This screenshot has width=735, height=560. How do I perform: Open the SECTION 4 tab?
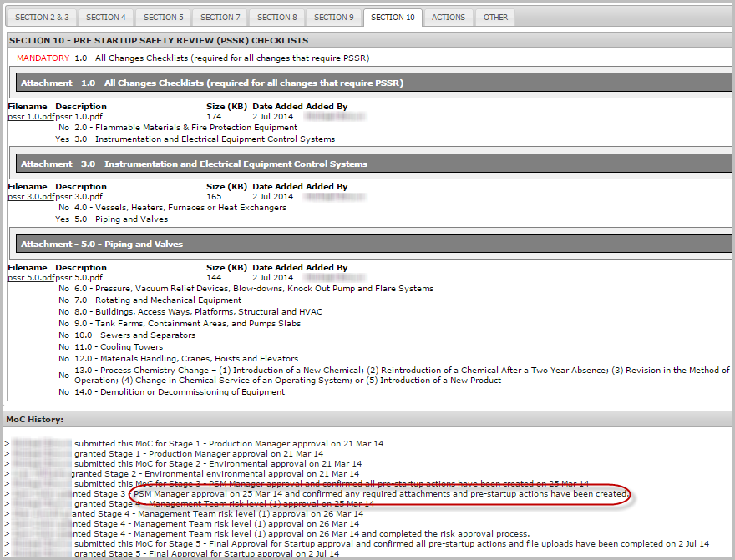(106, 17)
